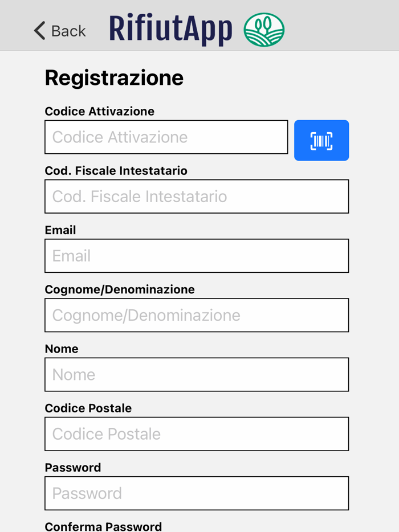Click the Email input field
The width and height of the screenshot is (399, 532).
[x=197, y=256]
